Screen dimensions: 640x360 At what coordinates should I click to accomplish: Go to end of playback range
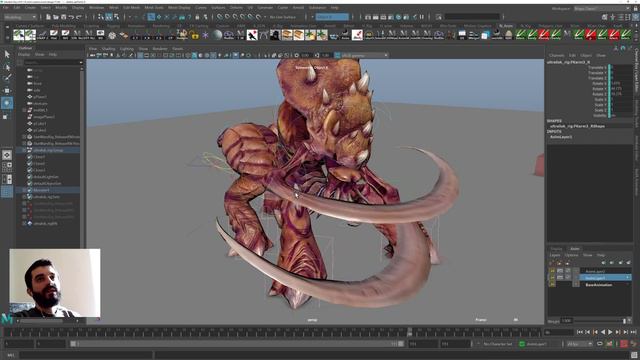633,332
